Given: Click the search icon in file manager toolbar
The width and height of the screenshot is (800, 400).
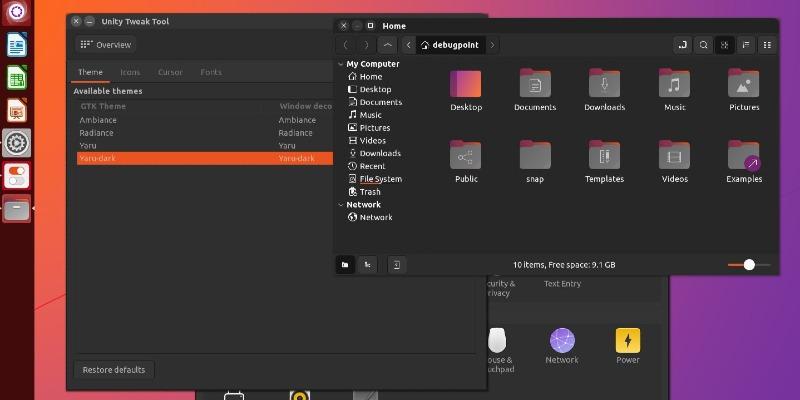Looking at the screenshot, I should (x=703, y=45).
